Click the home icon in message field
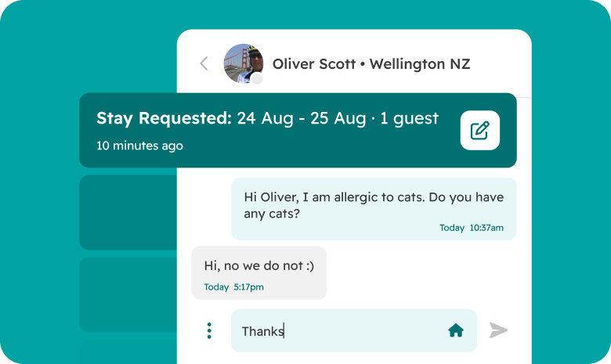Image resolution: width=611 pixels, height=364 pixels. (x=456, y=331)
